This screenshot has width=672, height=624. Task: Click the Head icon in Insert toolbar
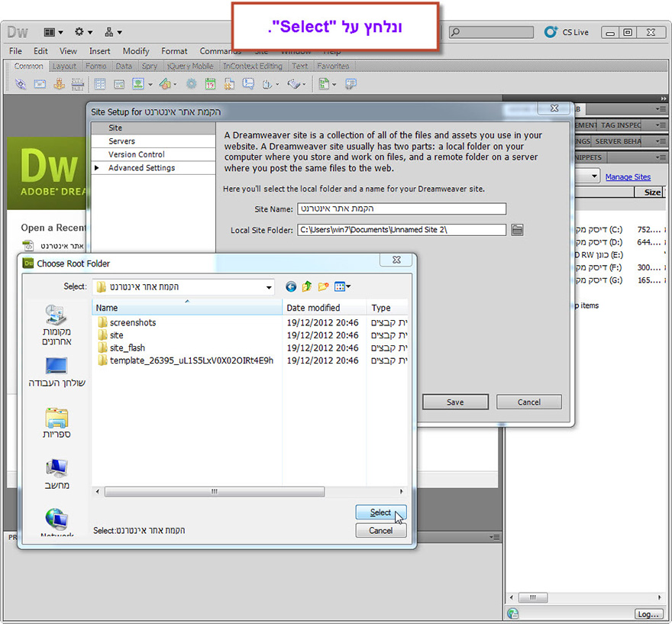267,85
